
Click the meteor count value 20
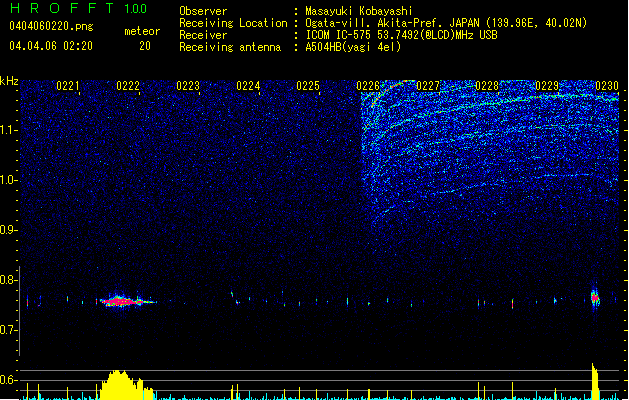coord(145,46)
